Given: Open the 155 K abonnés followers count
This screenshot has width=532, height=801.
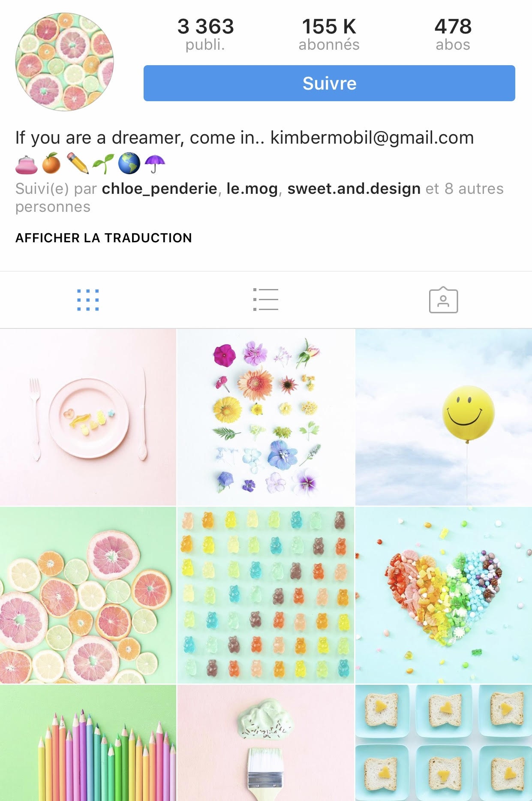Looking at the screenshot, I should [329, 34].
